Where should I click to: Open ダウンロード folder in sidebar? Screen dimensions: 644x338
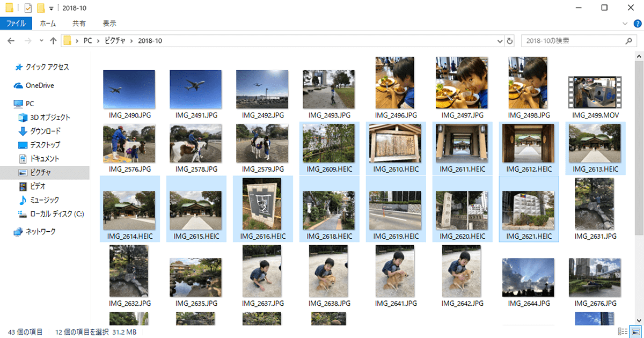coord(40,131)
